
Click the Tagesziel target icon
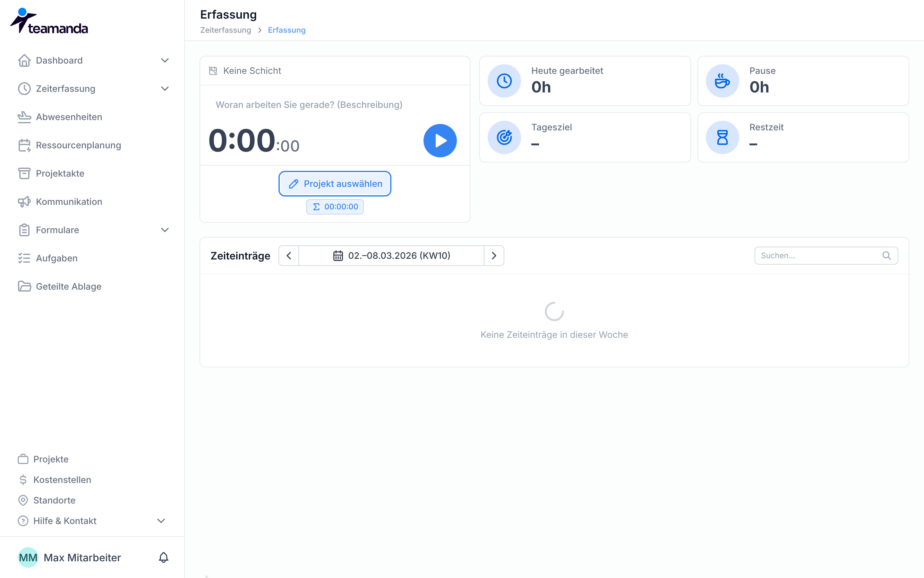pos(504,137)
